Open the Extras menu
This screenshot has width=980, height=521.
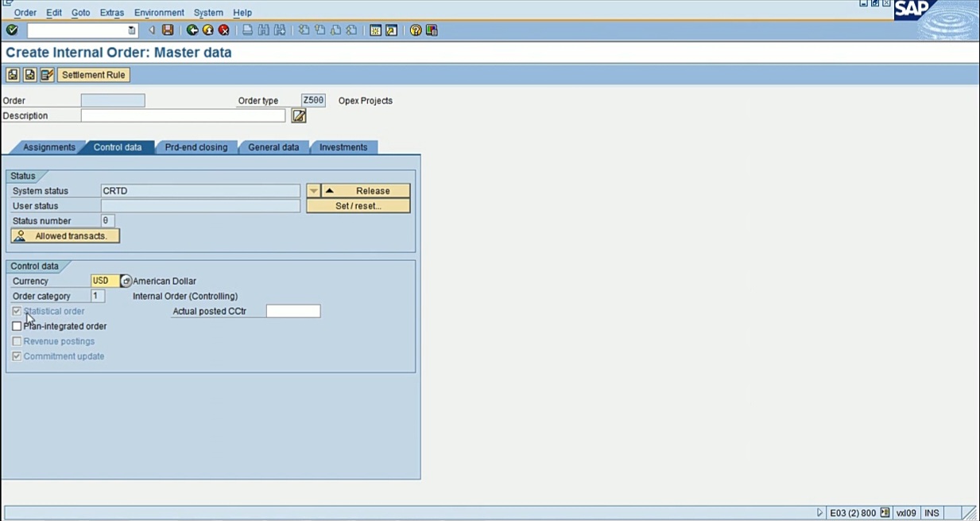[x=112, y=13]
